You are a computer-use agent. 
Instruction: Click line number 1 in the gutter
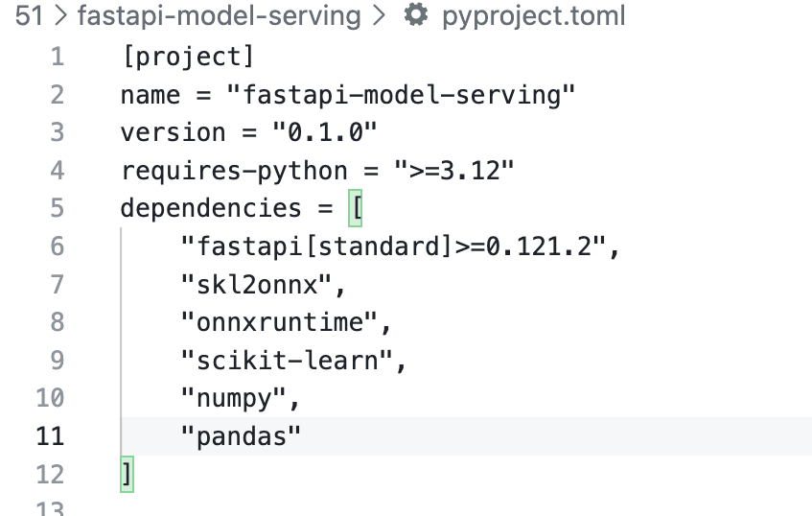click(x=57, y=57)
